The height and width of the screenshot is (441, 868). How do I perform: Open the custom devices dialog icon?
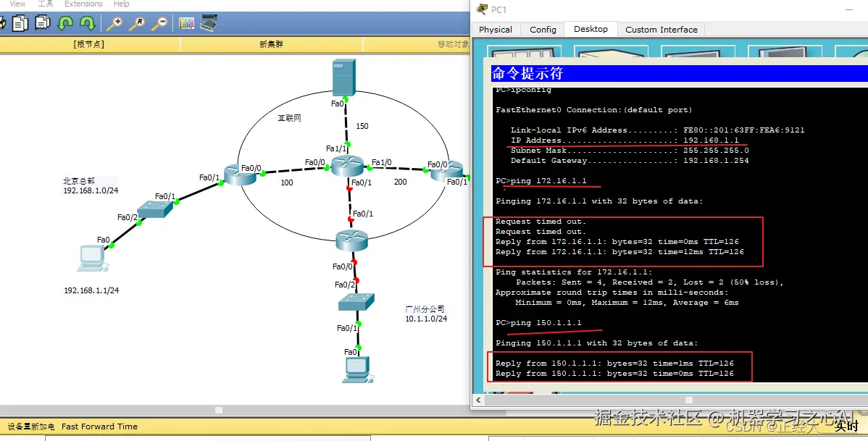coord(209,22)
